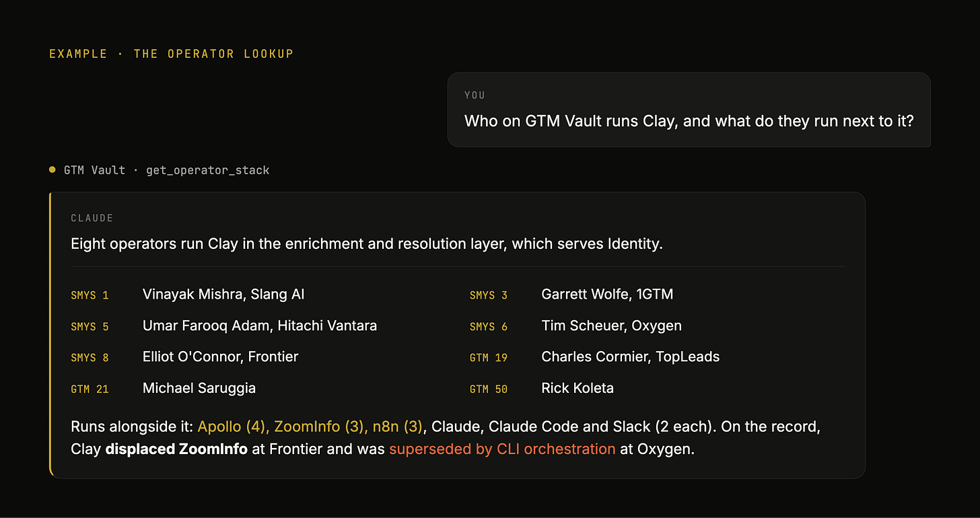The height and width of the screenshot is (518, 980).
Task: Click 'GTM Vault · get_operator_stack' tool label
Action: pyautogui.click(x=167, y=170)
